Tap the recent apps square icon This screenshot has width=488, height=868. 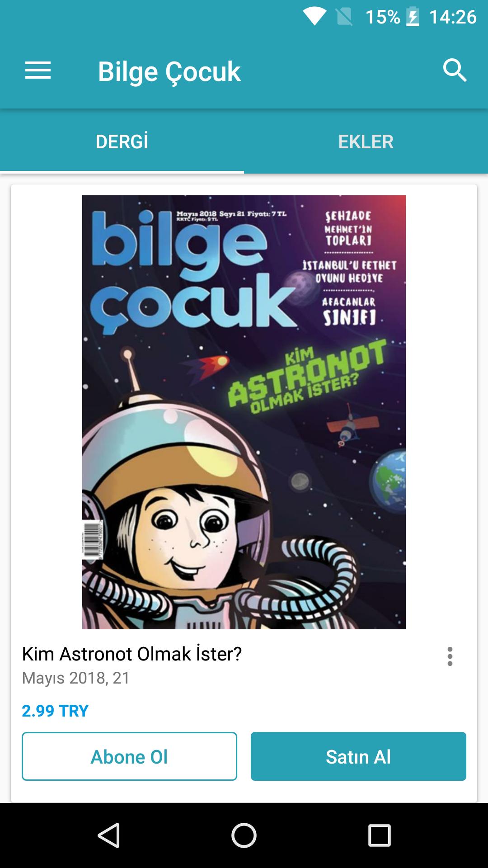point(379,835)
